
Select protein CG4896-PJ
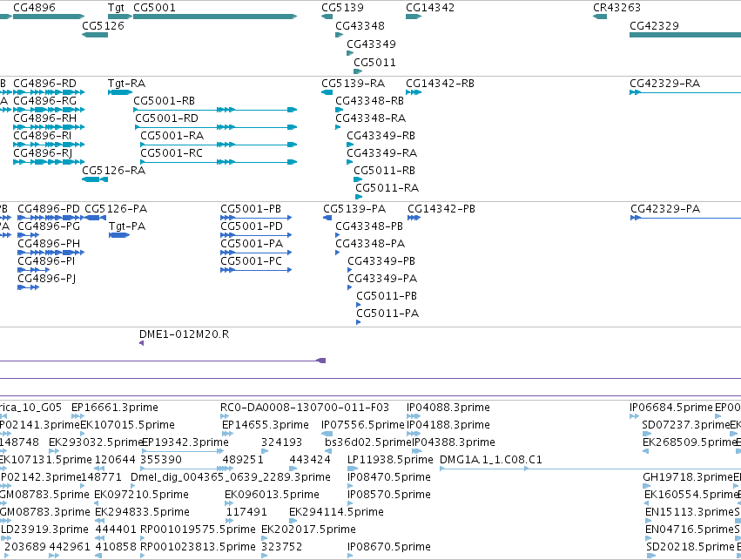pyautogui.click(x=29, y=287)
